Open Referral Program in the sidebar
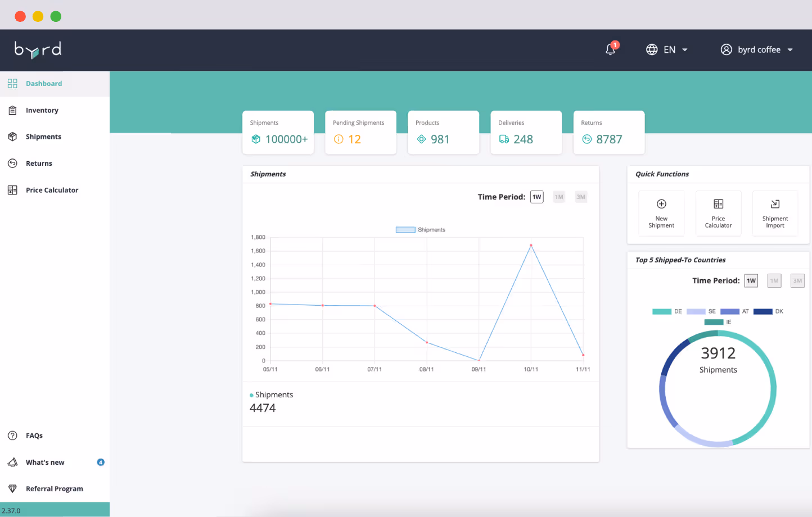Screen dimensions: 812x517 [55, 488]
